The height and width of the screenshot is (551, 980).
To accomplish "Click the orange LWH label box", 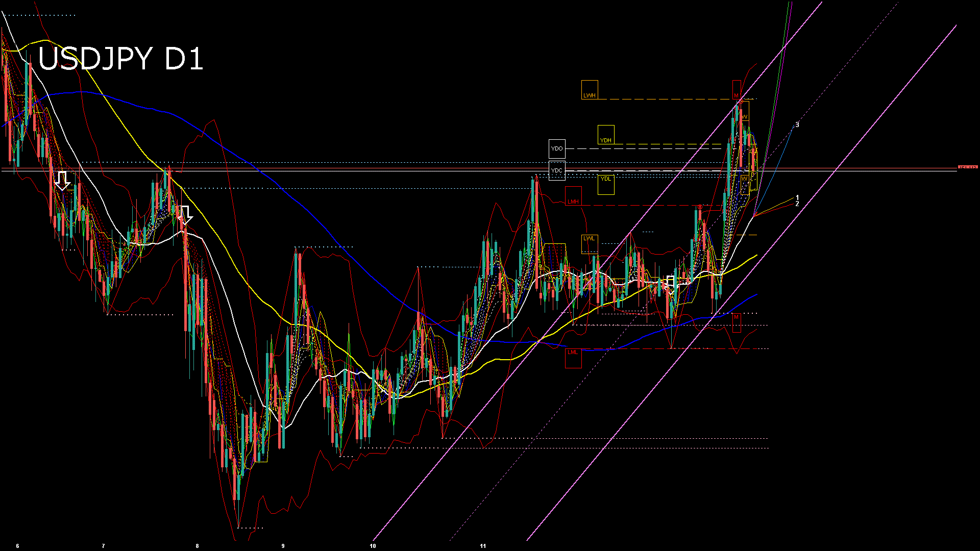I will [x=590, y=90].
